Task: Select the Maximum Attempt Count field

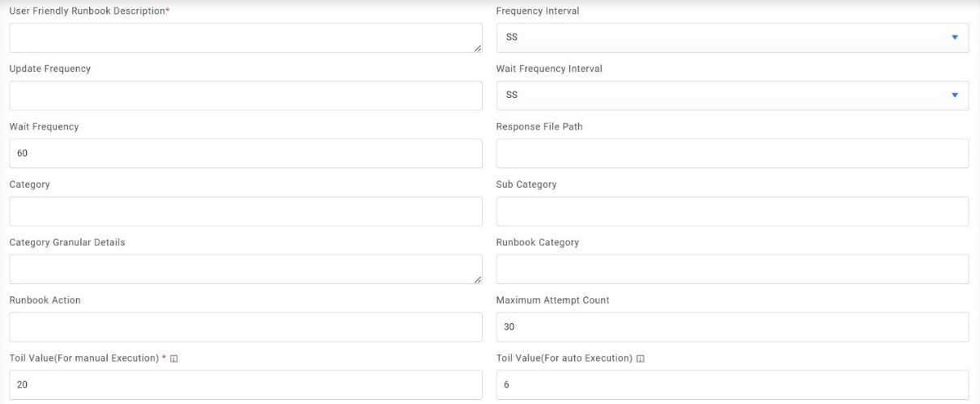Action: pyautogui.click(x=732, y=327)
